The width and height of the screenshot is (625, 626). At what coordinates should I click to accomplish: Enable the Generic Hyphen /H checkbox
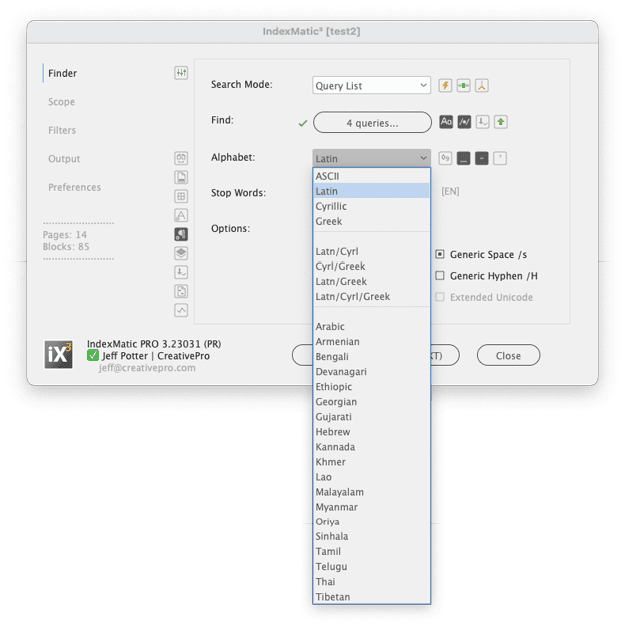pyautogui.click(x=440, y=276)
